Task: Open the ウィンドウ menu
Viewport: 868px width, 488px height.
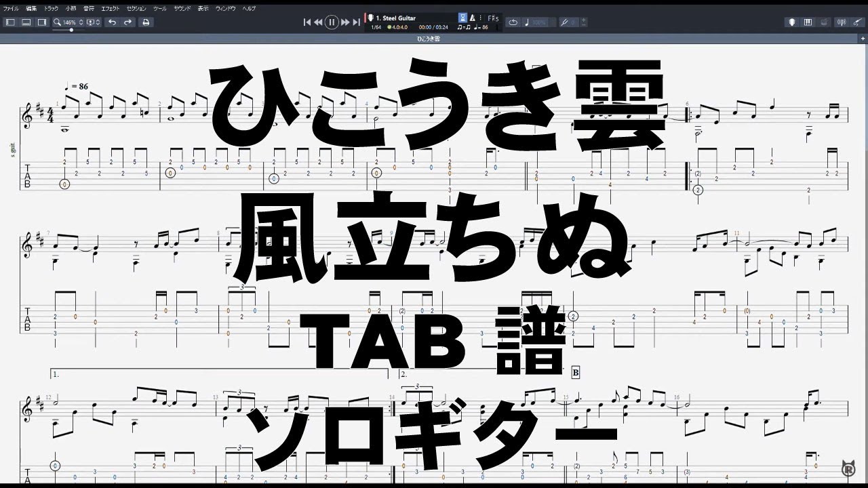Action: [x=226, y=8]
